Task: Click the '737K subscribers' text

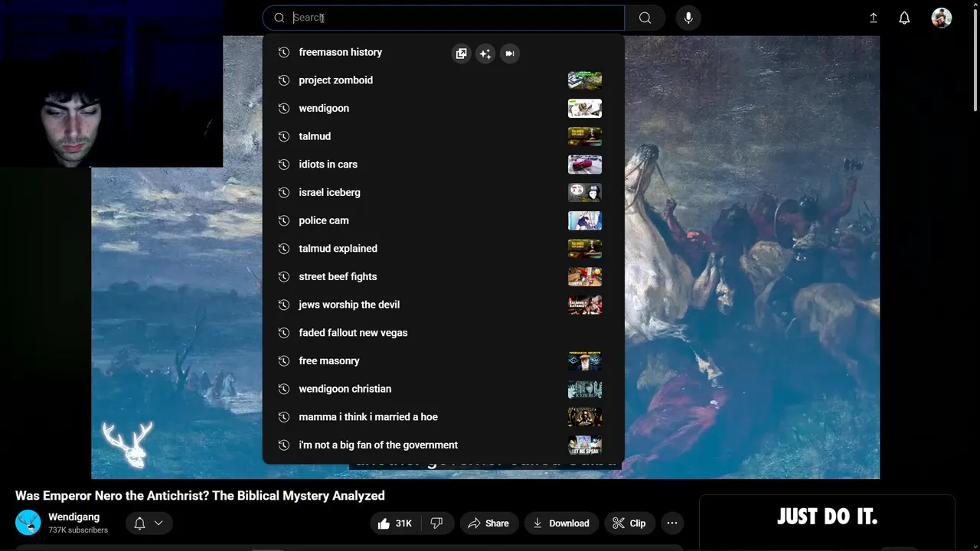Action: pyautogui.click(x=78, y=530)
